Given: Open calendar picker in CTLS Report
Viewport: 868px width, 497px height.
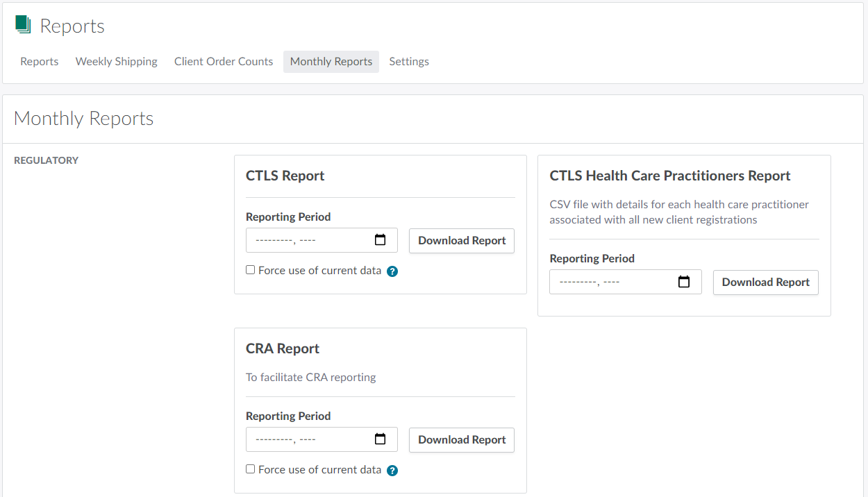Looking at the screenshot, I should coord(380,240).
